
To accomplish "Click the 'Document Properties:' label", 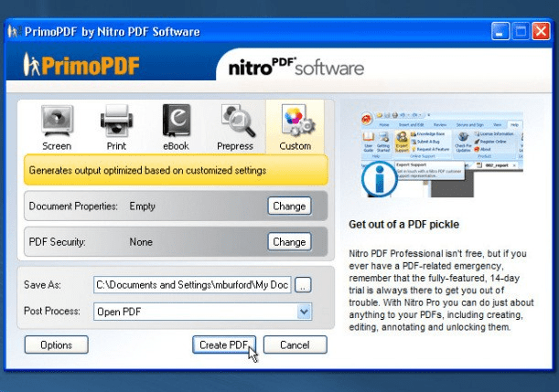I will tap(73, 207).
